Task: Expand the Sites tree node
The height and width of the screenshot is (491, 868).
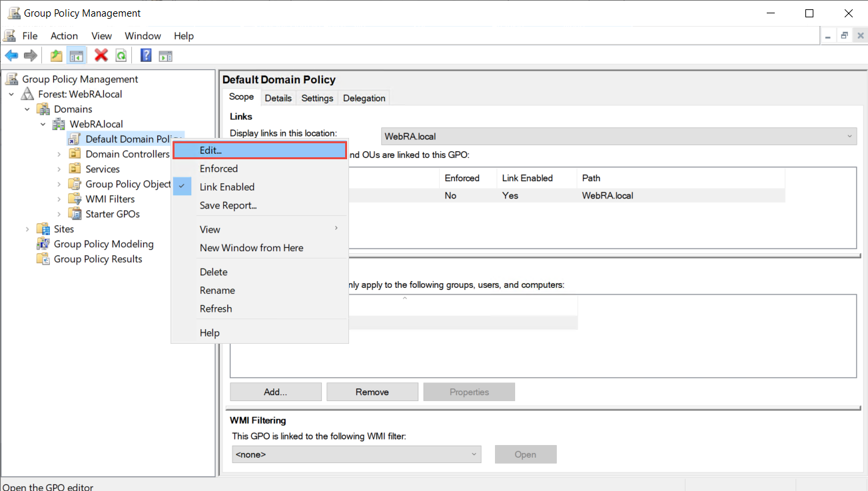Action: [27, 229]
